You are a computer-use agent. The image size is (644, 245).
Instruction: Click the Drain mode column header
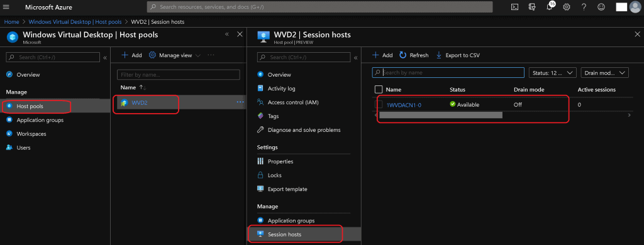(528, 89)
